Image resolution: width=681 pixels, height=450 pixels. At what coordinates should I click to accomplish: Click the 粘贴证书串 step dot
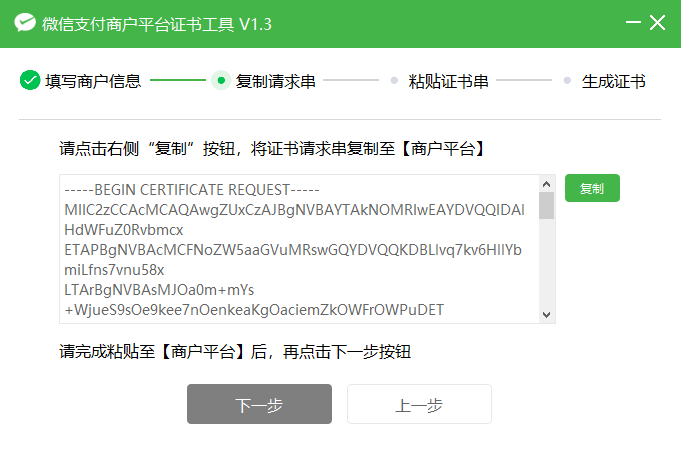coord(394,80)
